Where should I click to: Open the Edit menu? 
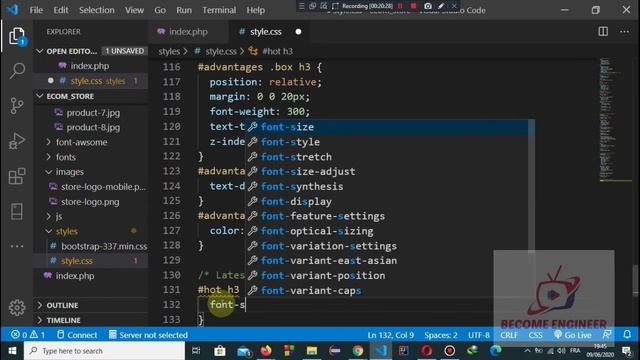[61, 10]
